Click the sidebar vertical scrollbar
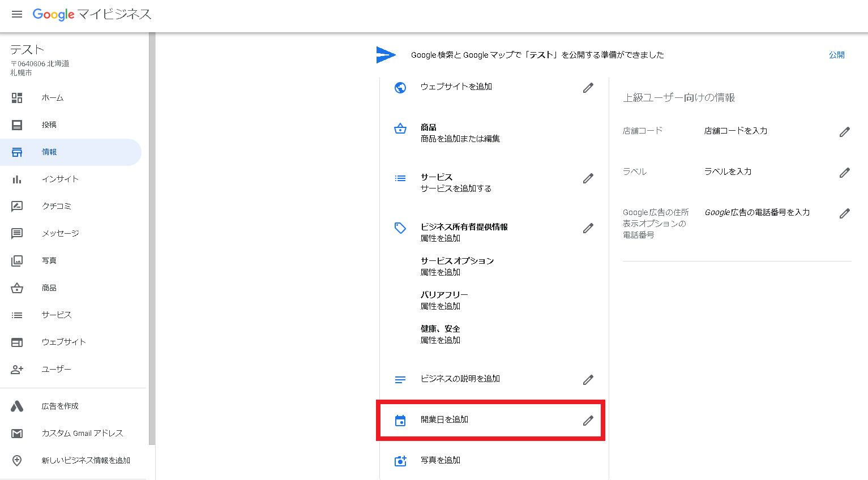Viewport: 868px width, 480px height. (x=152, y=238)
